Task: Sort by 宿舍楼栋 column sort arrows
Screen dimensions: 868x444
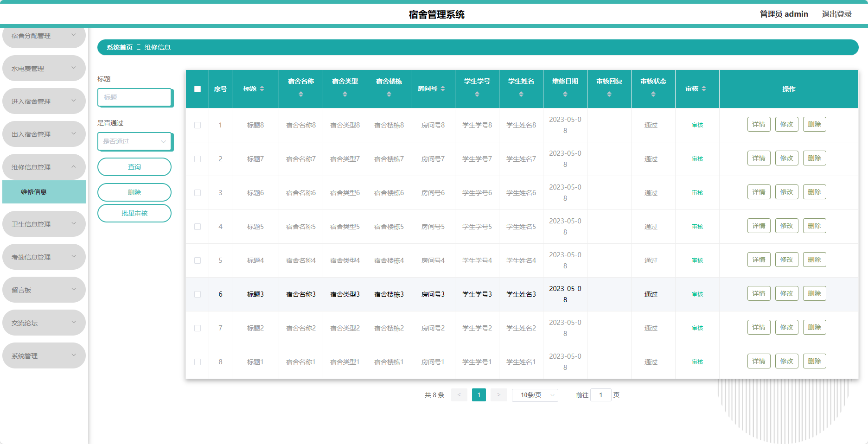Action: pos(389,94)
